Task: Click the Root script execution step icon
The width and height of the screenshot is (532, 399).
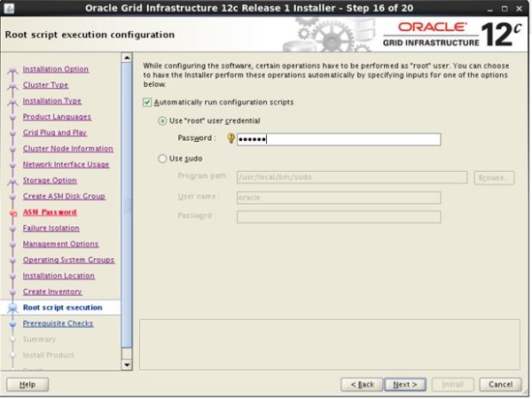Action: point(13,308)
